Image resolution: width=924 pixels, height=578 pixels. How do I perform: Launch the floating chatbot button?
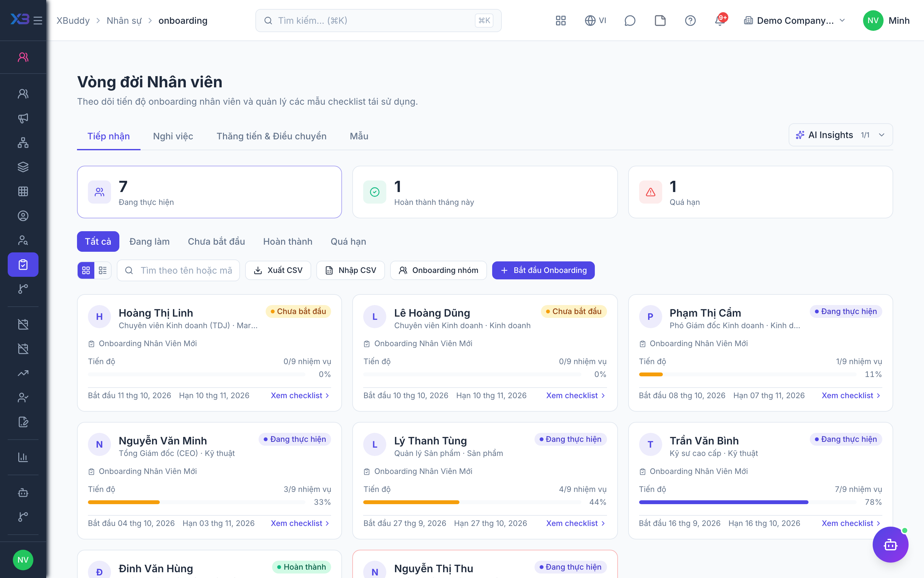[890, 544]
